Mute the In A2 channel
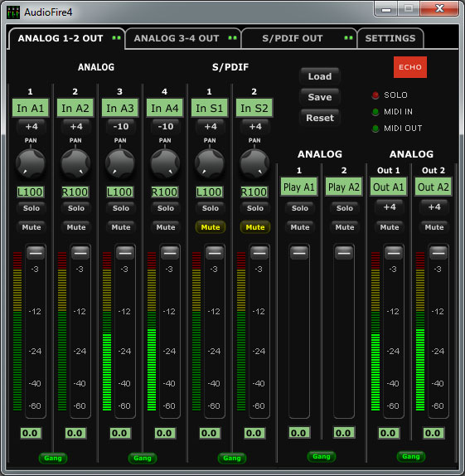 coord(76,227)
